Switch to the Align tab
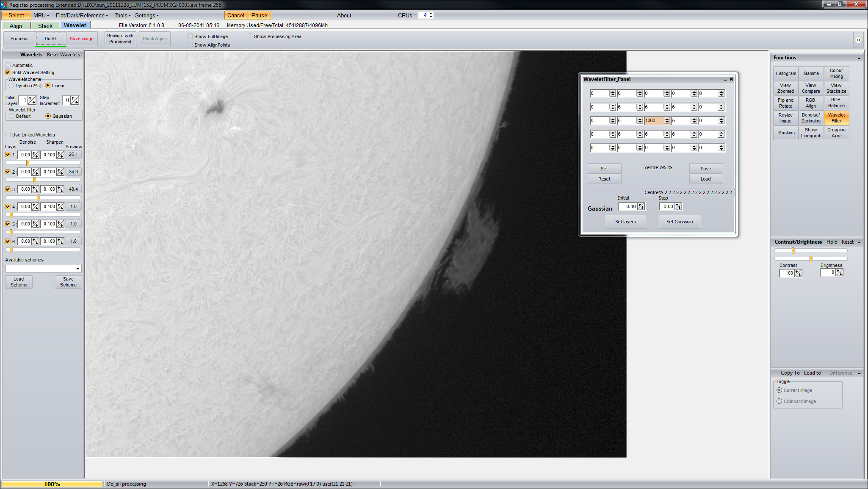 (16, 26)
